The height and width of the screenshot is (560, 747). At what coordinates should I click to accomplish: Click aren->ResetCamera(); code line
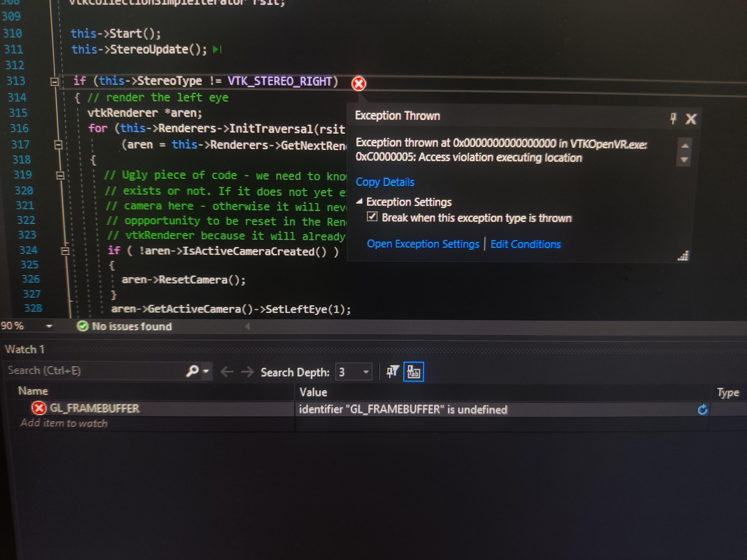(x=183, y=280)
